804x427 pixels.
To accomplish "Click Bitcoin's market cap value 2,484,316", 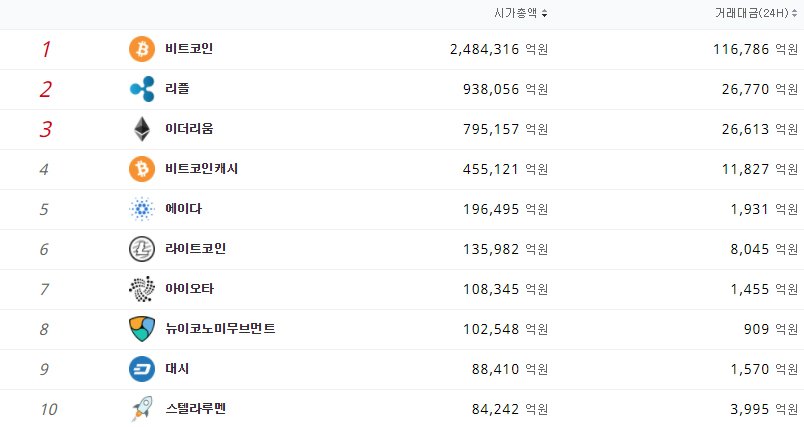I will pyautogui.click(x=485, y=49).
